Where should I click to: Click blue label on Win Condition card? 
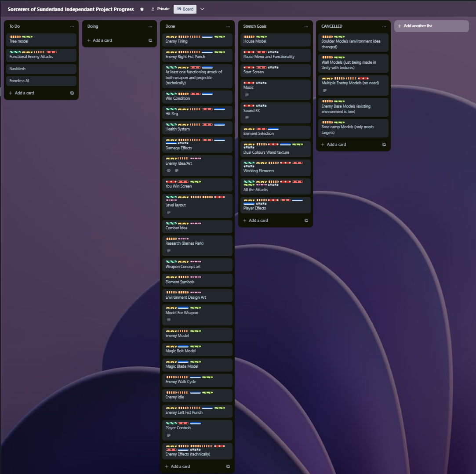[207, 94]
